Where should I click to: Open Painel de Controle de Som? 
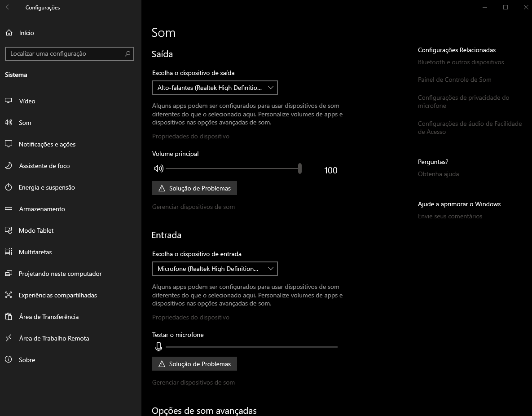coord(455,80)
